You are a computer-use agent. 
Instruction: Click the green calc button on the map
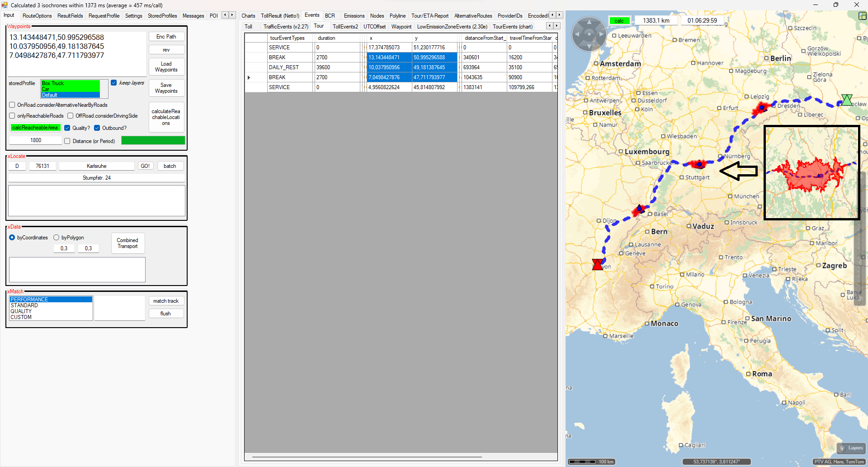619,21
